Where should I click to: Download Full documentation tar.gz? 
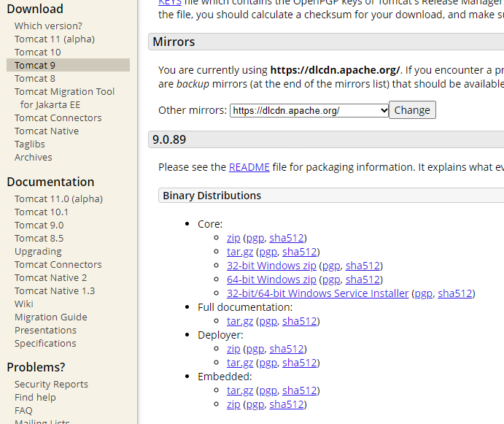click(x=240, y=321)
